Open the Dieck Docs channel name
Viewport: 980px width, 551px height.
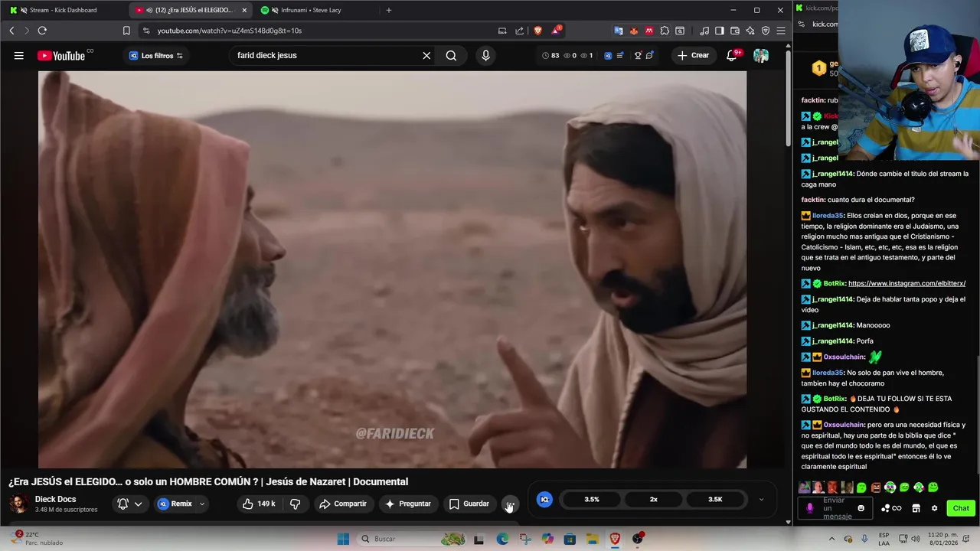point(55,499)
